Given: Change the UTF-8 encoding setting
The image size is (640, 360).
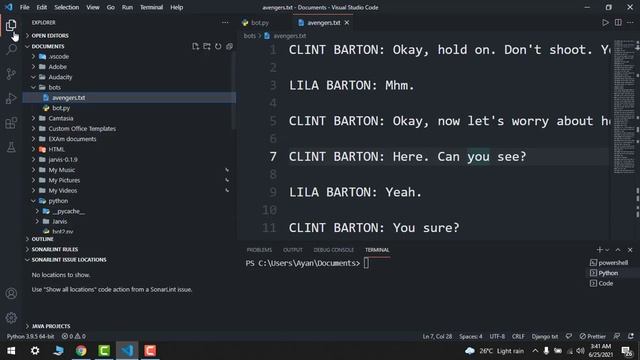Looking at the screenshot, I should click(497, 336).
